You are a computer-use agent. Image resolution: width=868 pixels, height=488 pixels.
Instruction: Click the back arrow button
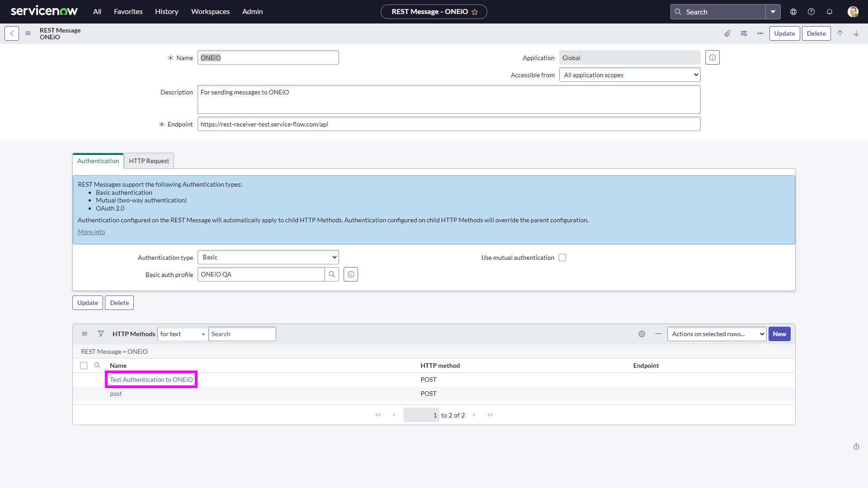coord(12,33)
